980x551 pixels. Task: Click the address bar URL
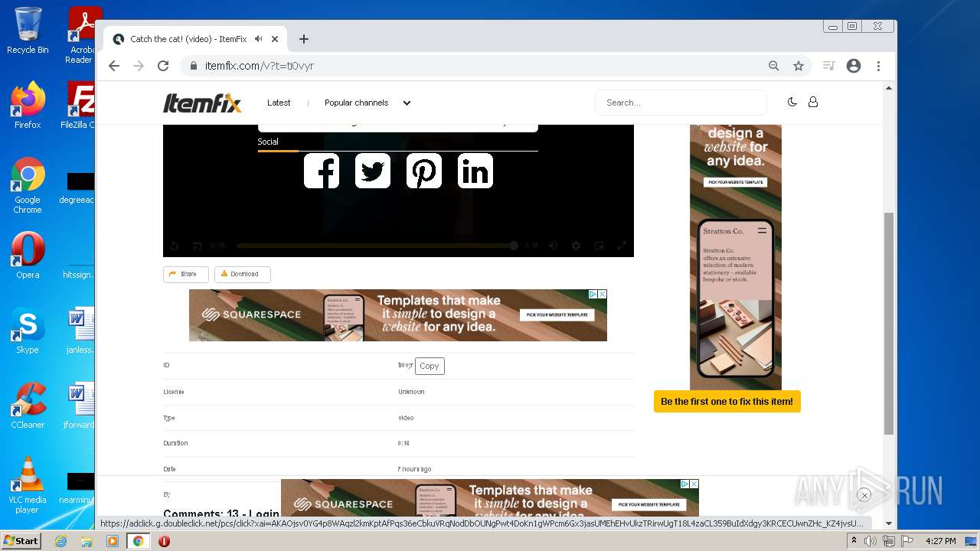click(x=260, y=66)
